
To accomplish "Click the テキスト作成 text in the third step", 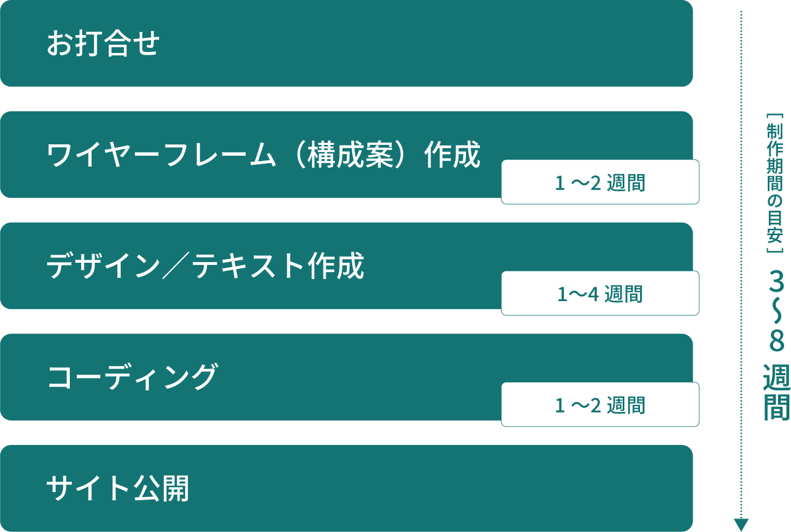I will pyautogui.click(x=278, y=266).
